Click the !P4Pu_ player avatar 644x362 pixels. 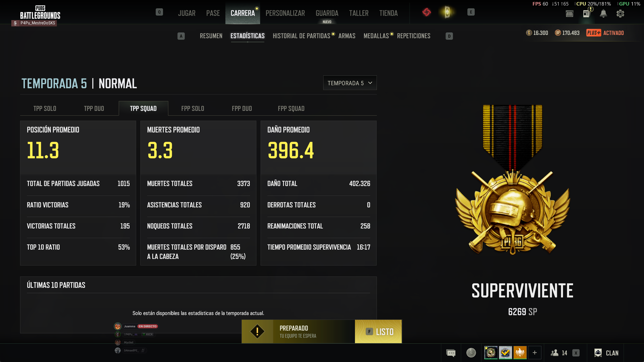118,334
